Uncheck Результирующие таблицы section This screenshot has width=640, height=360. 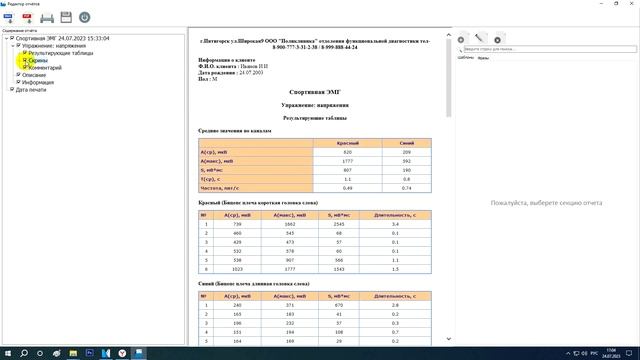click(x=25, y=53)
